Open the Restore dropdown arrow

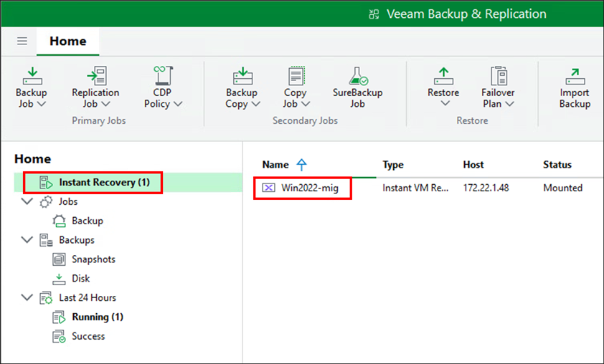tap(445, 103)
